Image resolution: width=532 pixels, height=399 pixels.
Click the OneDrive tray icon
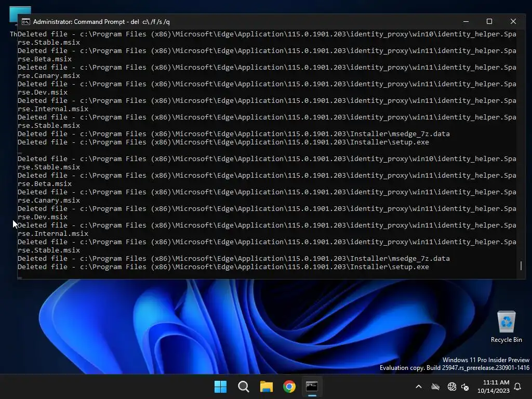[435, 387]
